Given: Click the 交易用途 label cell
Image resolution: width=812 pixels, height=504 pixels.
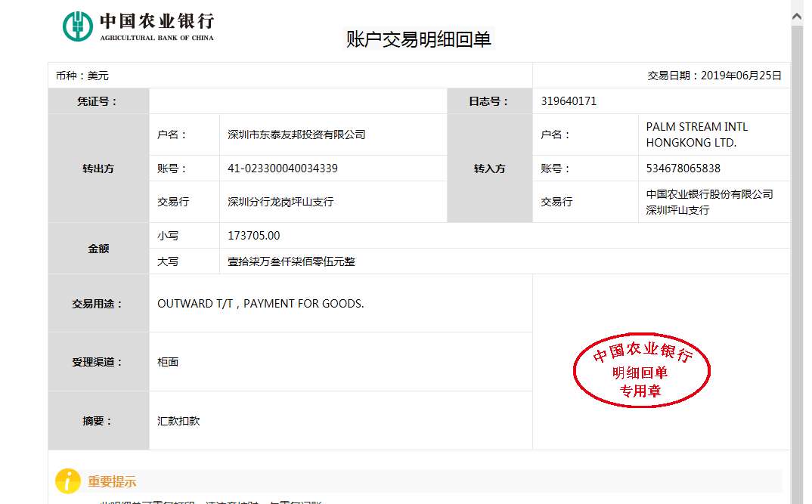Looking at the screenshot, I should [x=98, y=304].
